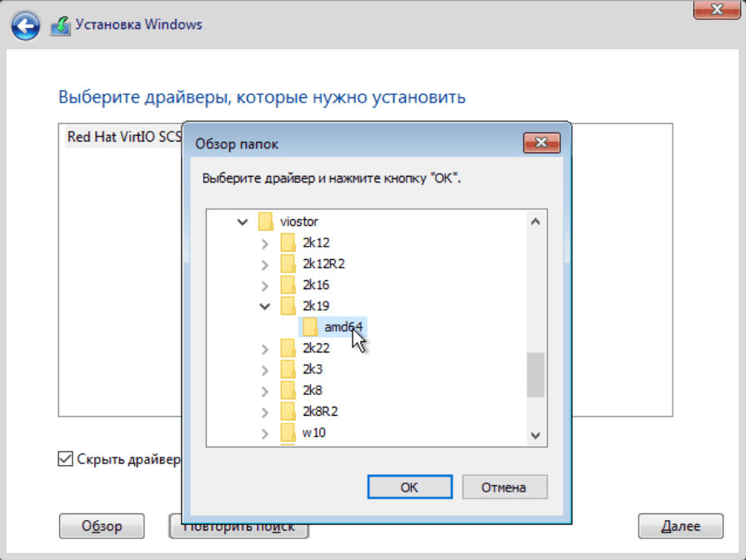Image resolution: width=746 pixels, height=560 pixels.
Task: Select the 2k16 folder label
Action: pos(316,284)
